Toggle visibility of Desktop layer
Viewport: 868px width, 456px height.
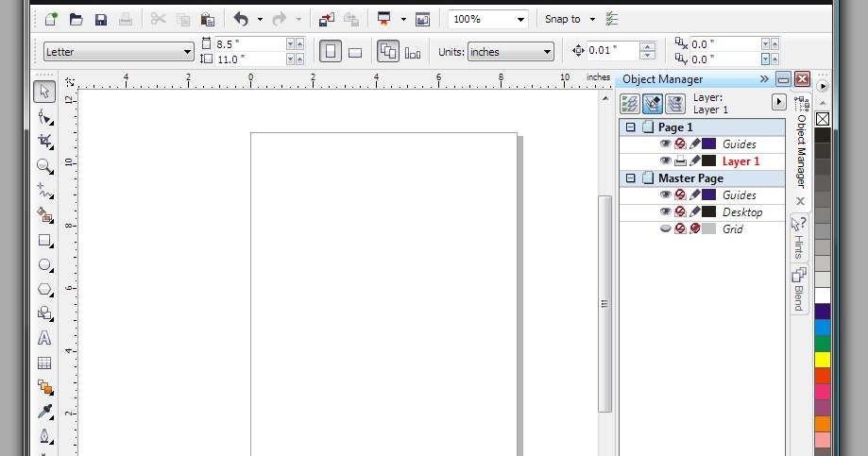point(665,212)
